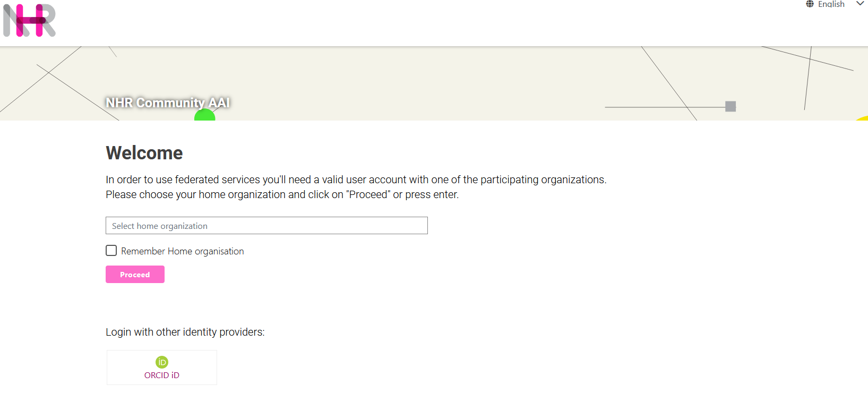The image size is (868, 393).
Task: Open the Select home organization combo box
Action: 267,226
